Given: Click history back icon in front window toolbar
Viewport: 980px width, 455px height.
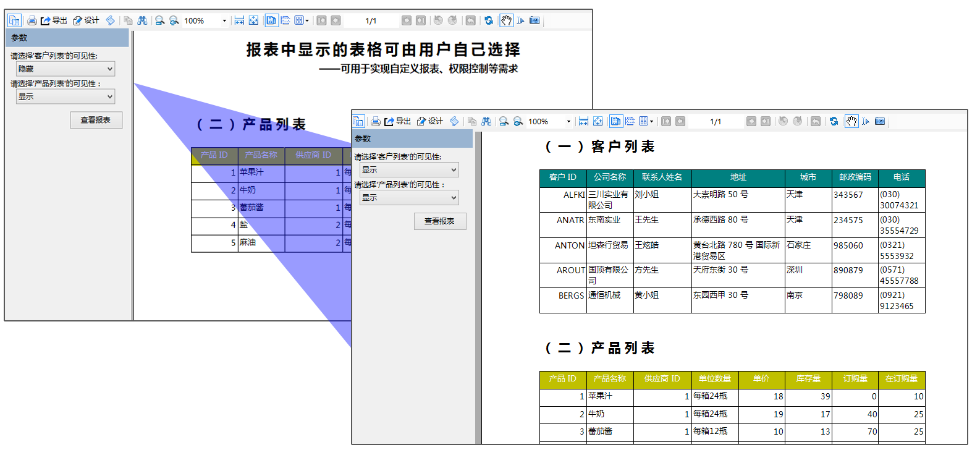Looking at the screenshot, I should (783, 121).
